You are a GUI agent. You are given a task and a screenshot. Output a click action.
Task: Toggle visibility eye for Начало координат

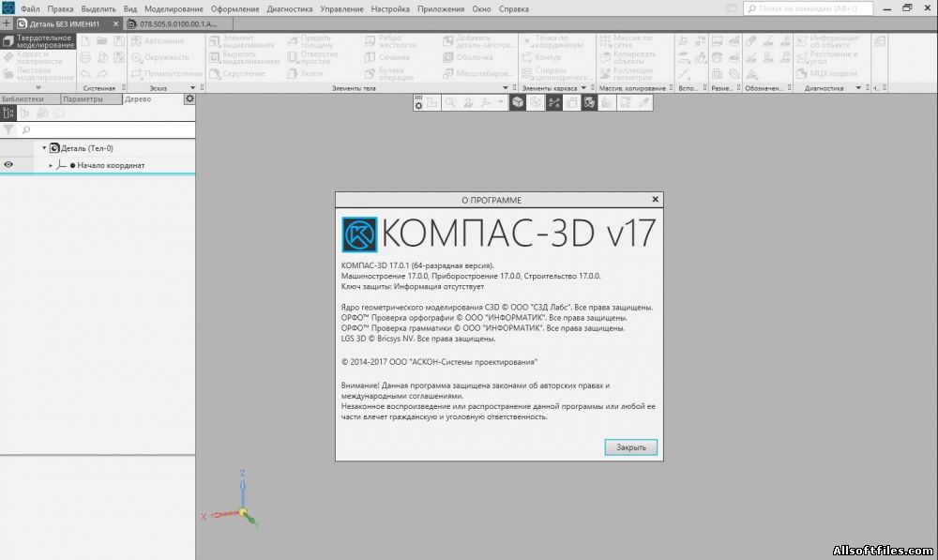coord(8,164)
